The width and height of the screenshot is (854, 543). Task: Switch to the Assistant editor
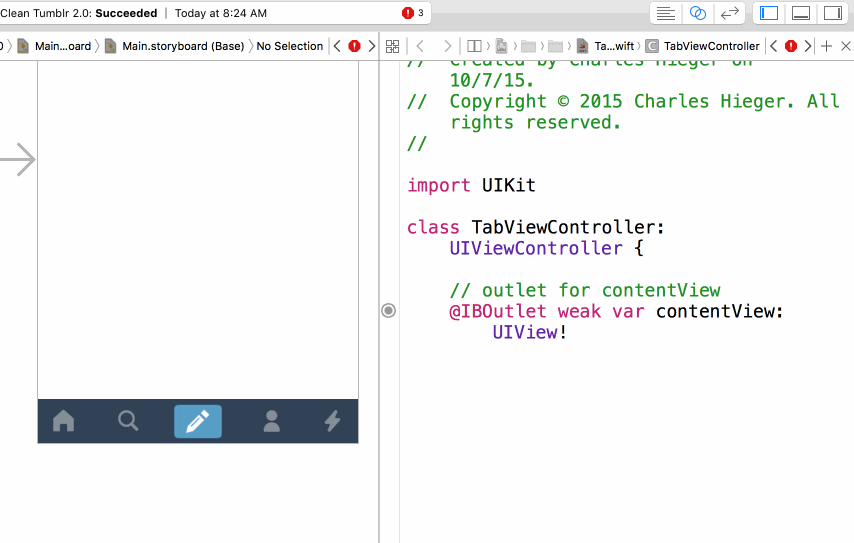pos(698,13)
